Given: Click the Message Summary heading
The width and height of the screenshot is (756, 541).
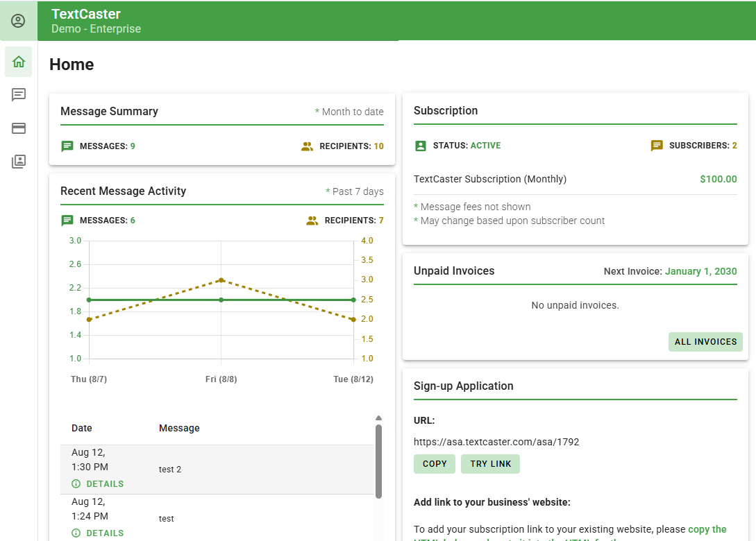Looking at the screenshot, I should pyautogui.click(x=109, y=111).
